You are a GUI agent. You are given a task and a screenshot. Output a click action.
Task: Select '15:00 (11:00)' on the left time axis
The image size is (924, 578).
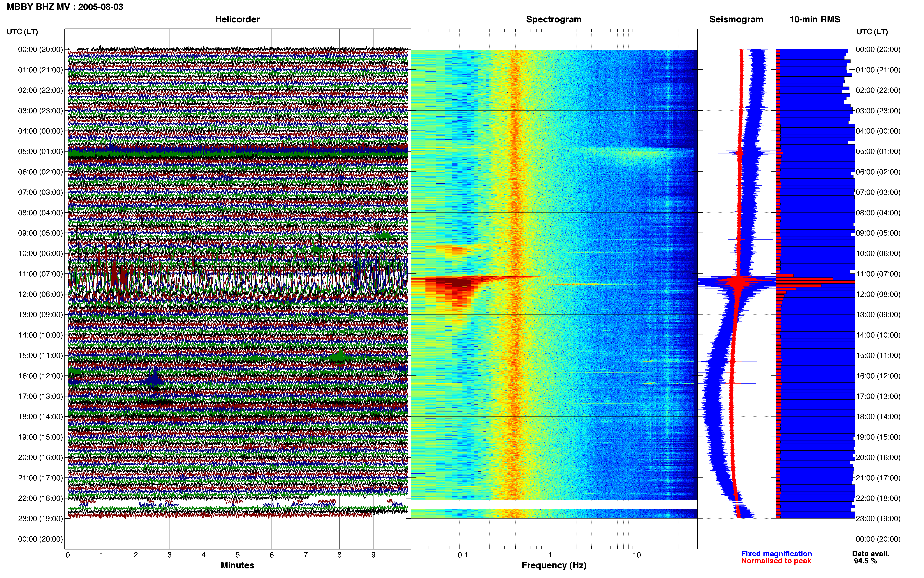[x=41, y=356]
